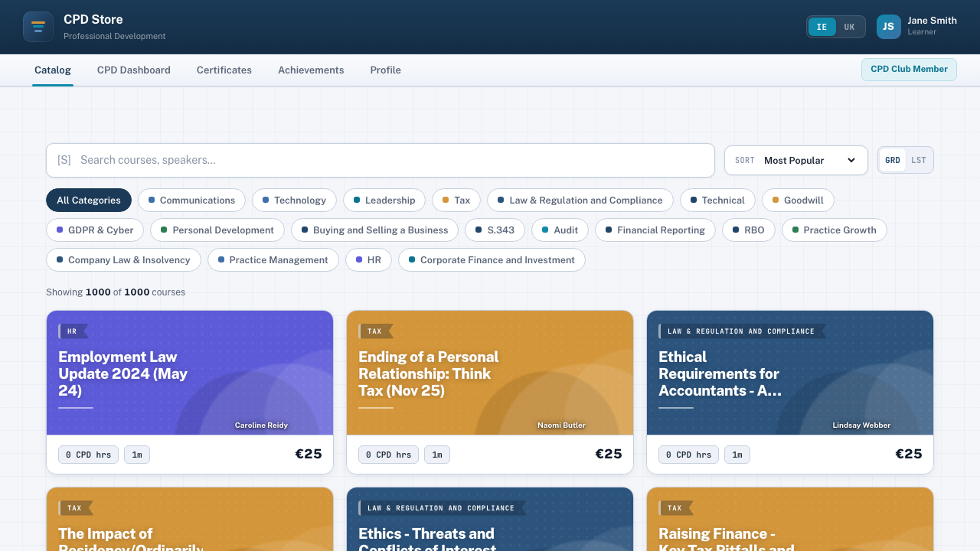This screenshot has width=980, height=551.
Task: Switch region to IE
Action: click(822, 27)
